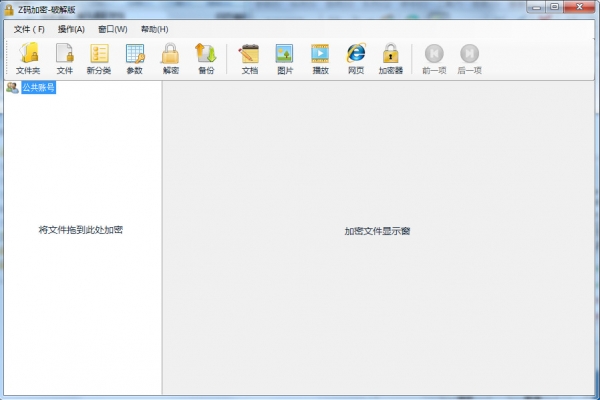The image size is (600, 400).
Task: Click the 解密 decrypt padlock icon
Action: pyautogui.click(x=171, y=59)
